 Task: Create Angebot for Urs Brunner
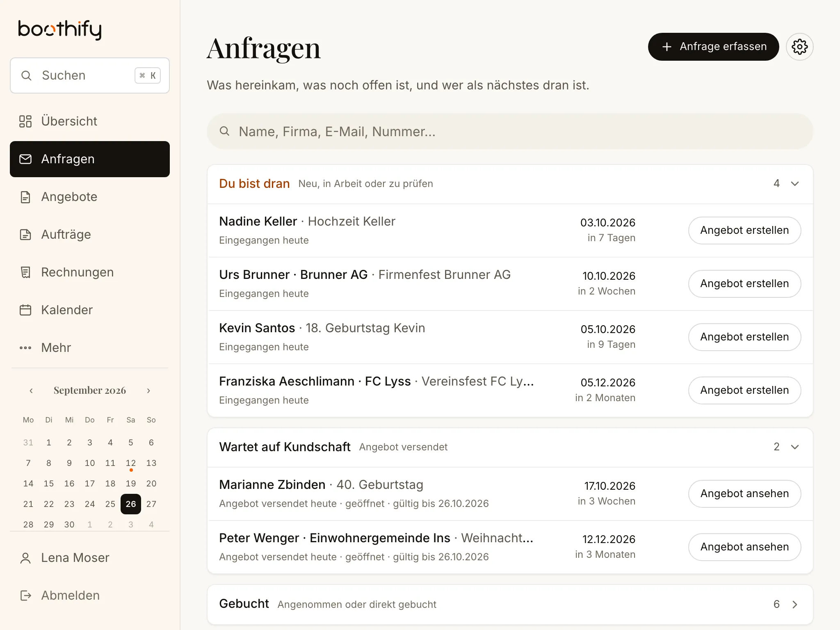coord(744,284)
